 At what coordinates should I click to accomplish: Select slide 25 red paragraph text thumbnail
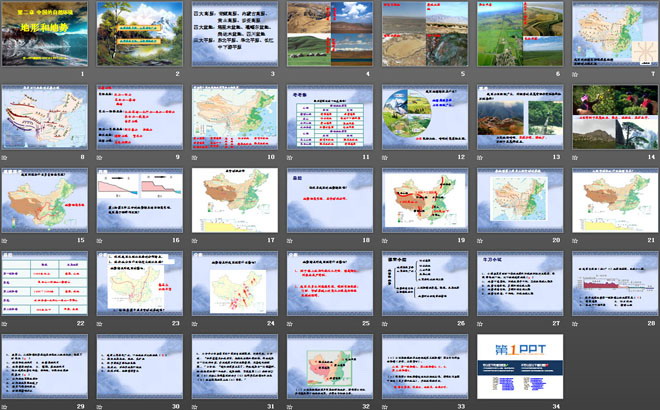(330, 283)
